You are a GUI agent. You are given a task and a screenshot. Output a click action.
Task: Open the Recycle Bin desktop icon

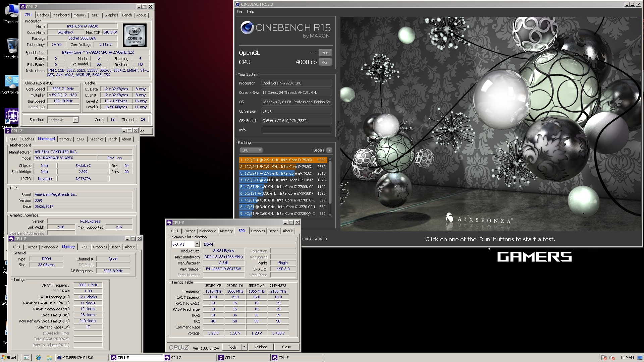(x=11, y=48)
